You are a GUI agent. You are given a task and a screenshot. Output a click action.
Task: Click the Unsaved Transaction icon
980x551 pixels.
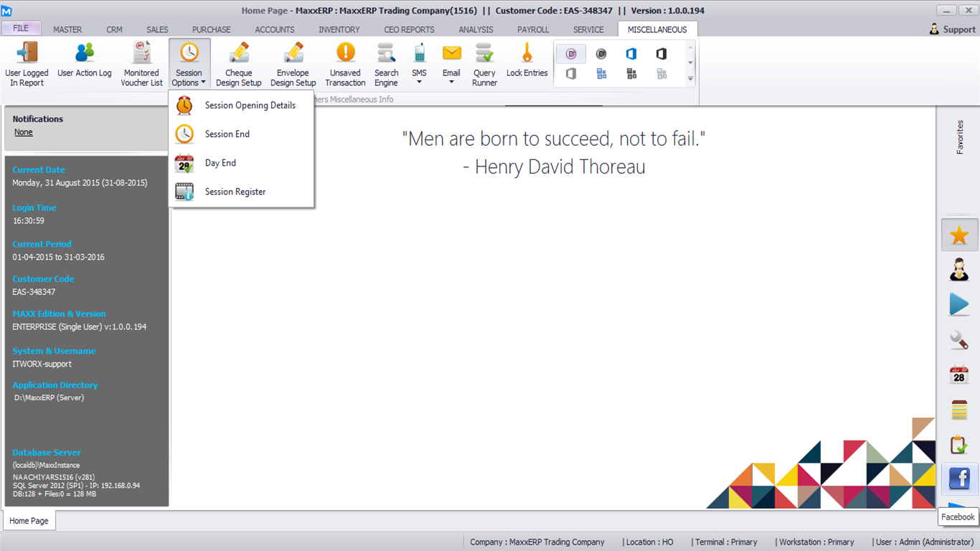tap(345, 64)
